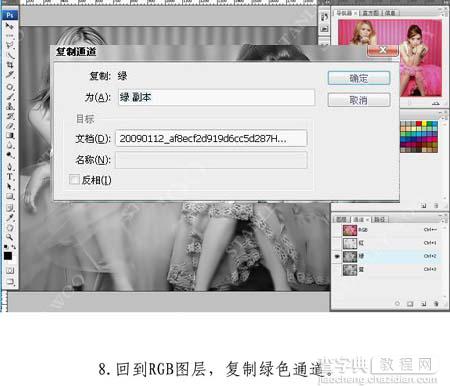Image resolution: width=450 pixels, height=386 pixels.
Task: Select the Hand tool in the toolbox
Action: (10, 228)
